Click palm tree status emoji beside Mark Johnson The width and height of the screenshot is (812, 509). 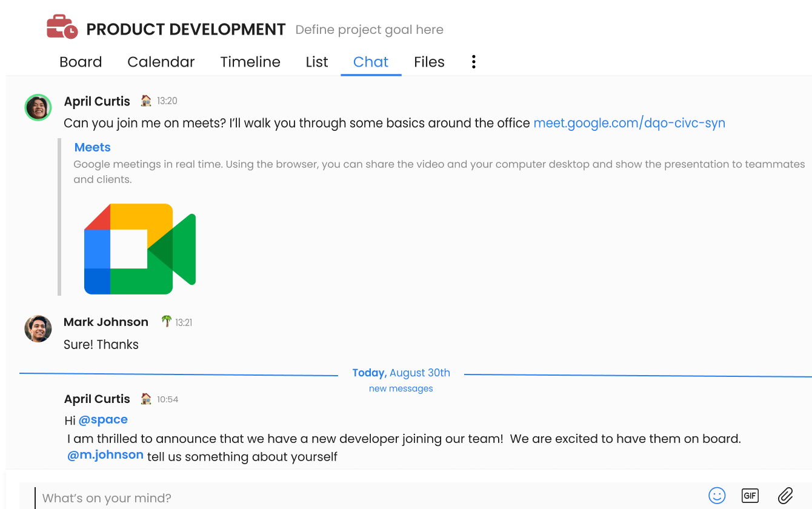click(166, 321)
